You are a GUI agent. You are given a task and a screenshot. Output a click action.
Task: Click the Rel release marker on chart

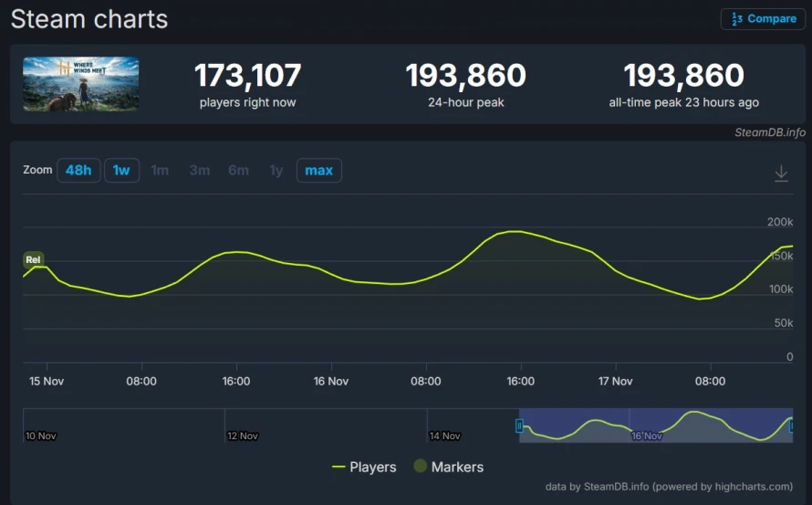[x=33, y=259]
